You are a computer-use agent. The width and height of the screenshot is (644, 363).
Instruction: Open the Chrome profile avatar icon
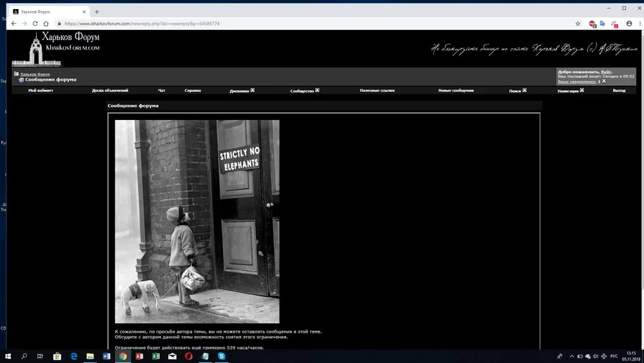(629, 23)
